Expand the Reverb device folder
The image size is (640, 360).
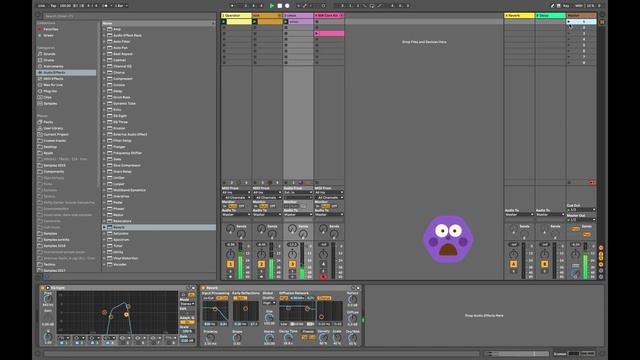(104, 227)
